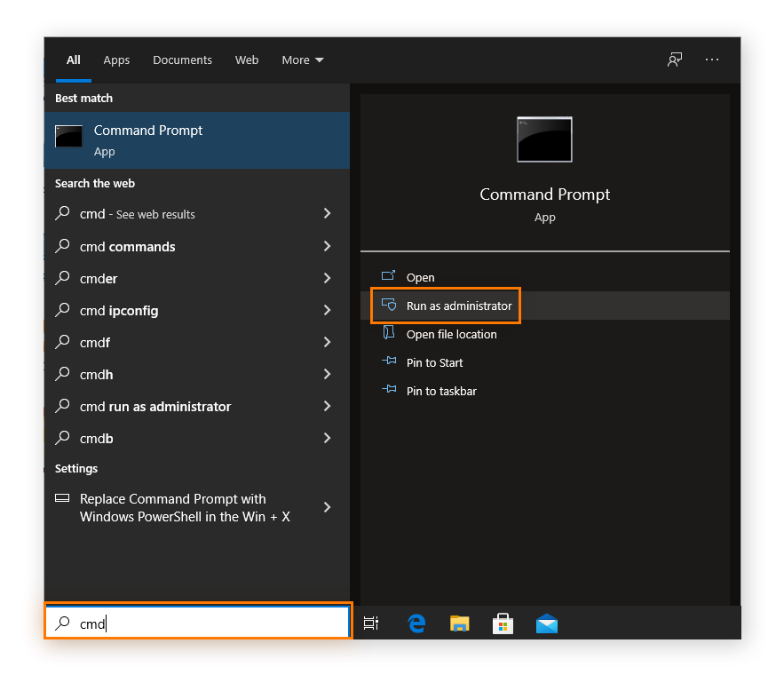Pin Command Prompt to taskbar
This screenshot has width=784, height=675.
(x=441, y=391)
